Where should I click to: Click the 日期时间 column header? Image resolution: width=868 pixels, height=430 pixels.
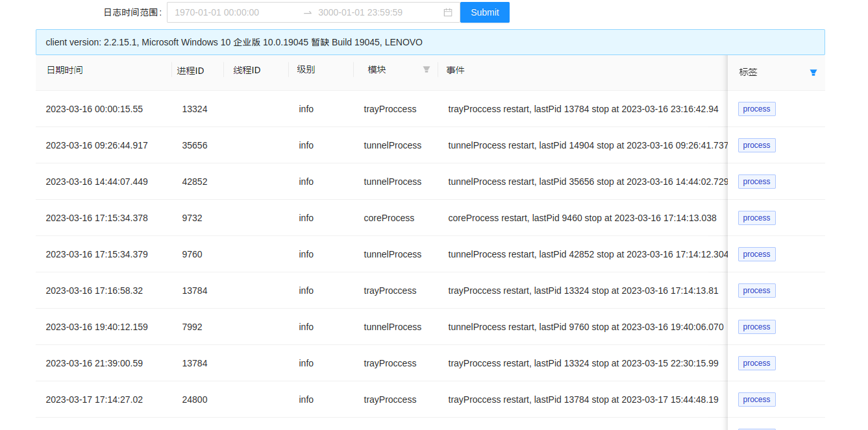pyautogui.click(x=64, y=70)
